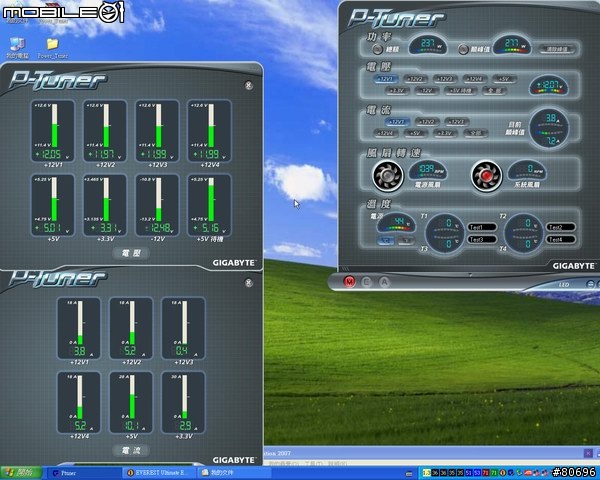Click the +5V current bar meter
600x480 pixels.
[x=131, y=402]
